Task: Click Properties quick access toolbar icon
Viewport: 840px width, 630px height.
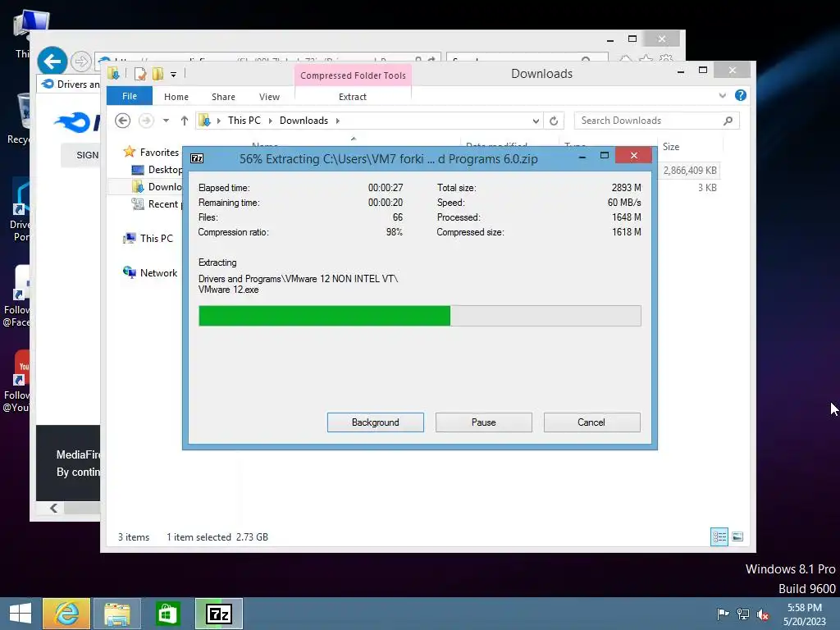Action: pos(140,73)
